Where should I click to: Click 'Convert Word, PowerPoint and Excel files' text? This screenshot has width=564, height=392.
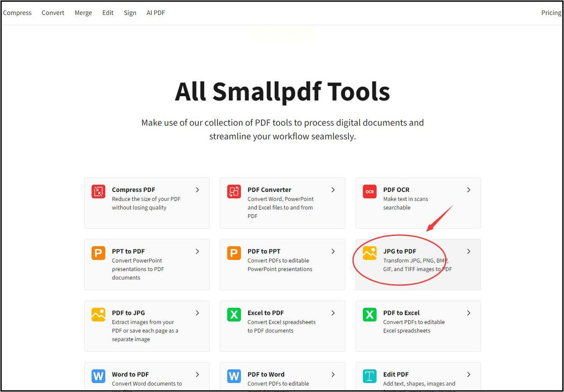click(281, 207)
